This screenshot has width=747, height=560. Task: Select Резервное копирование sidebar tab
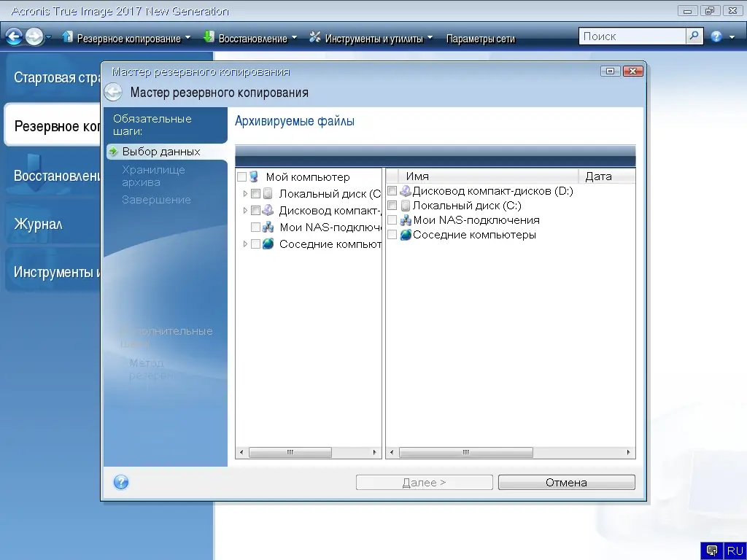point(53,125)
